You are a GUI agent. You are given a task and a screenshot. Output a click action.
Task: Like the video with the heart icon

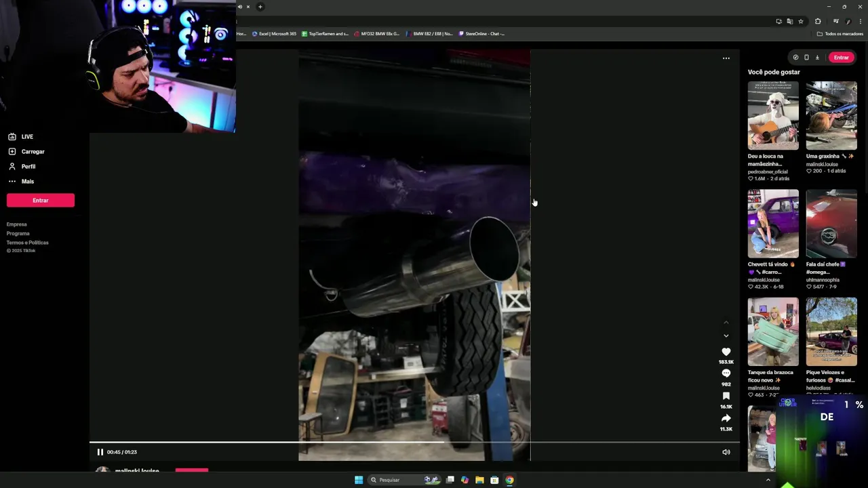coord(726,352)
